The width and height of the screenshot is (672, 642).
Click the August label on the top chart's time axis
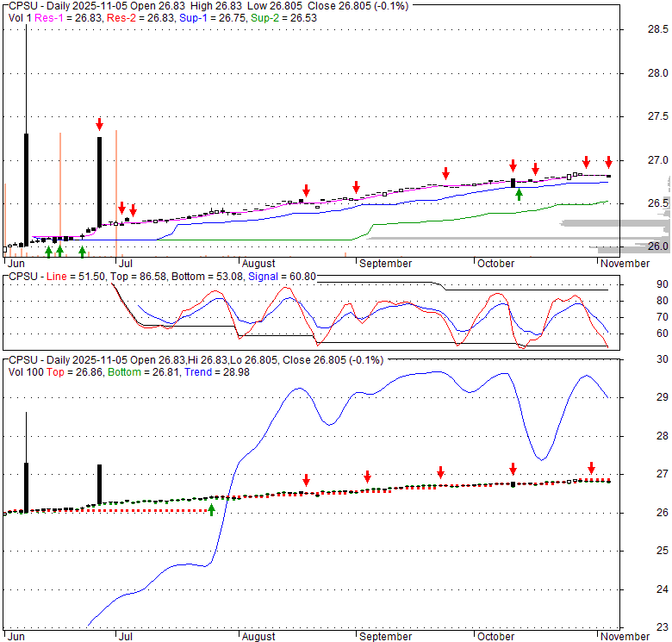tap(258, 264)
